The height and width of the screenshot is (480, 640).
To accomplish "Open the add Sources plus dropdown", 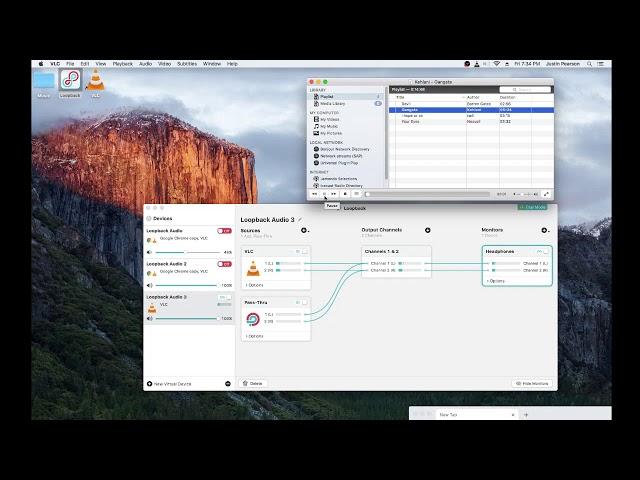I will (304, 231).
